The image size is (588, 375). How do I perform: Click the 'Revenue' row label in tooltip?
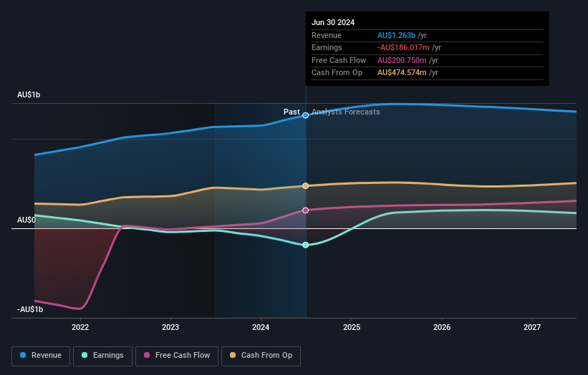pyautogui.click(x=327, y=35)
